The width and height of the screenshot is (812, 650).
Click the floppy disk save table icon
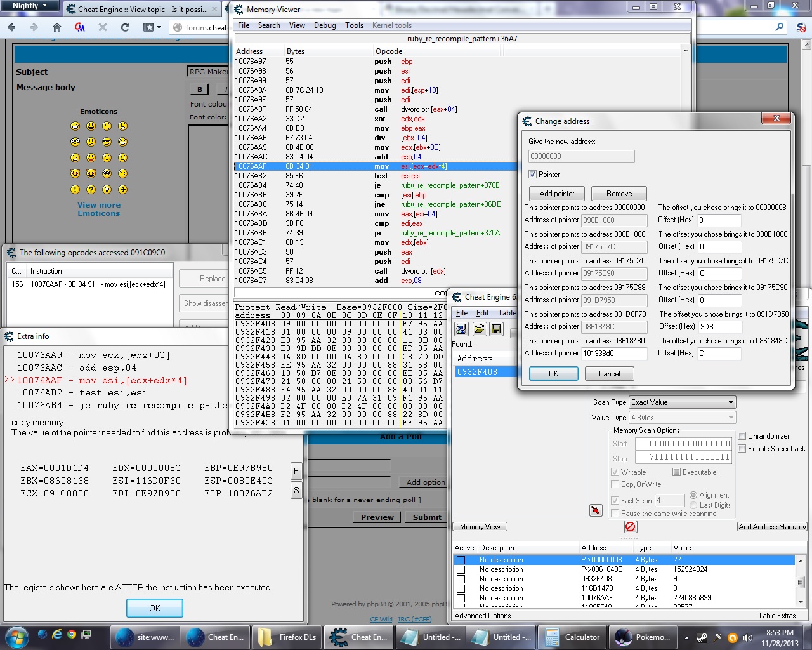coord(496,329)
